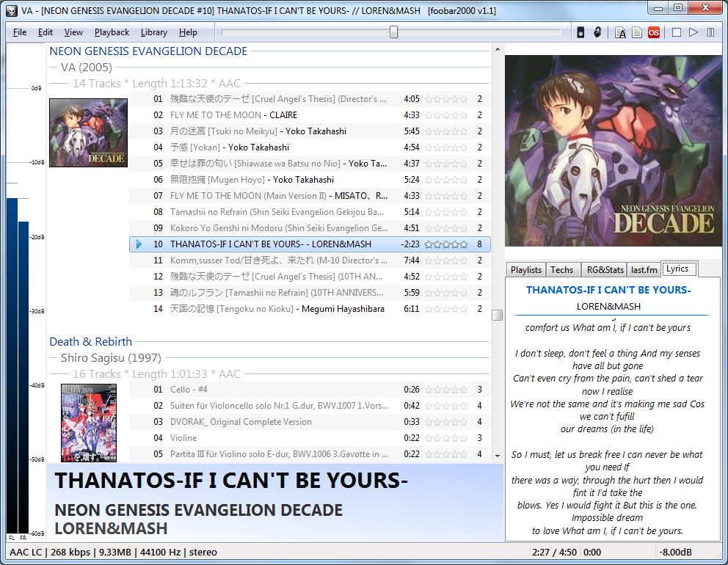Select track 01 "Cruel Angel's Thesis] (Director's"
Image resolution: width=728 pixels, height=565 pixels.
tap(310, 99)
